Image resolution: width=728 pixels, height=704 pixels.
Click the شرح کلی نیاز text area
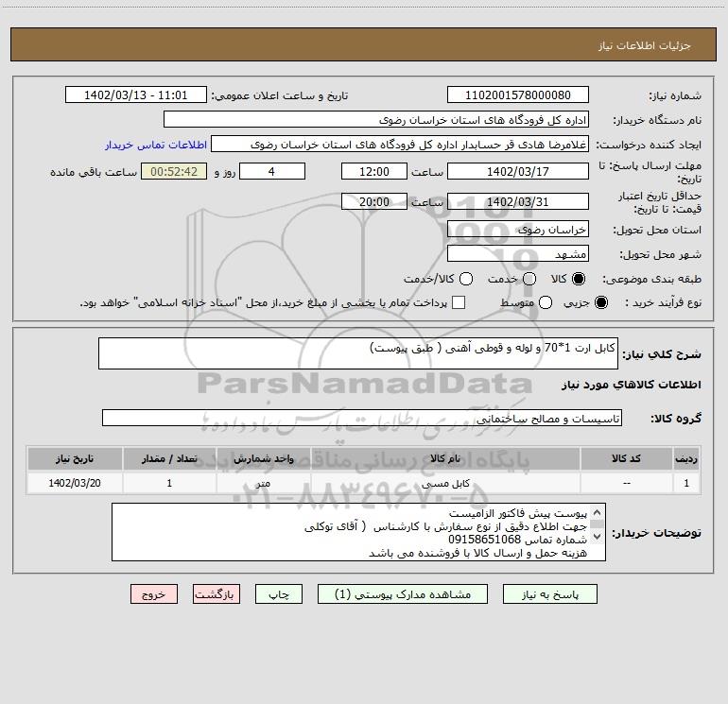pyautogui.click(x=358, y=353)
